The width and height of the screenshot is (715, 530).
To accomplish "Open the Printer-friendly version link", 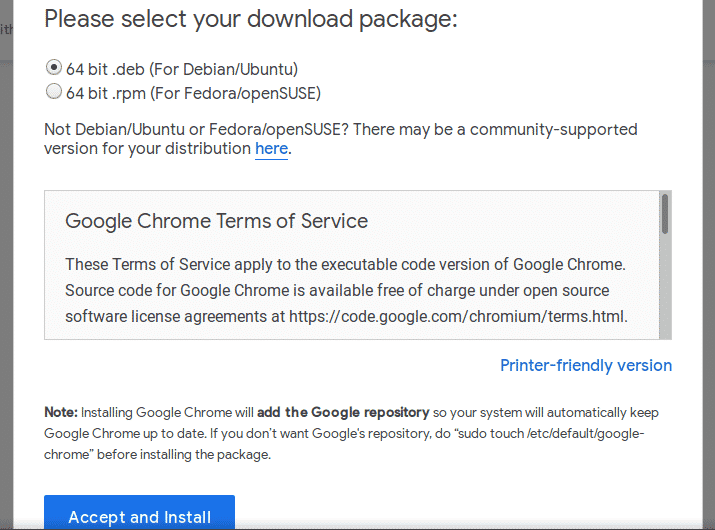I will tap(586, 365).
